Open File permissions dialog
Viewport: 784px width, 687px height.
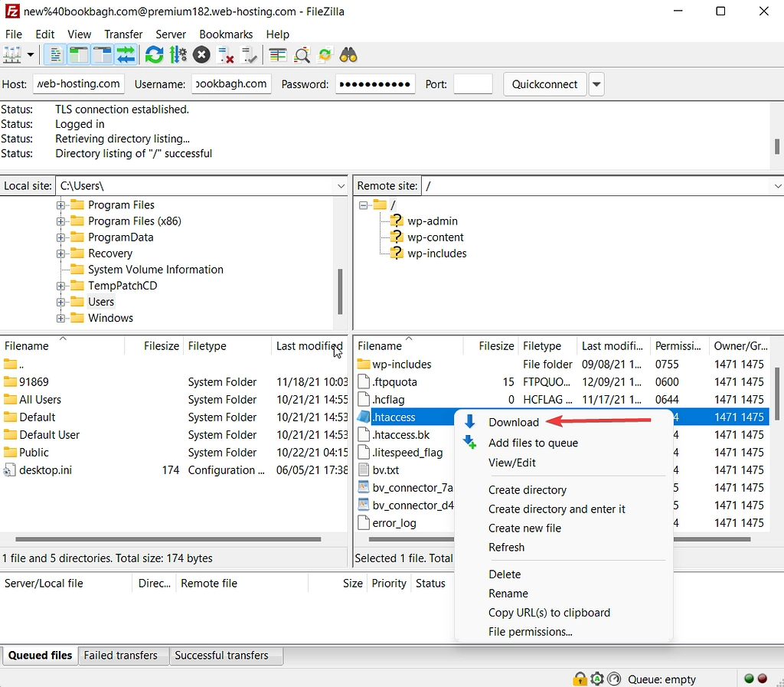pos(530,632)
